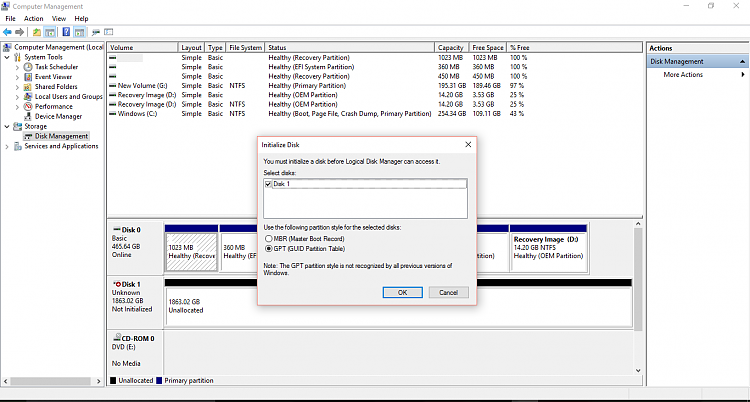Sort by the Capacity column header

tap(452, 47)
